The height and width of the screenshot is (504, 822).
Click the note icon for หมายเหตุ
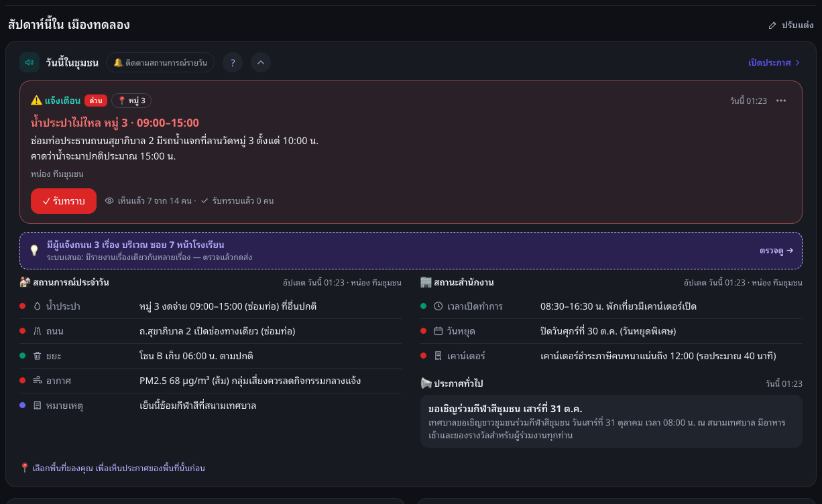tap(38, 405)
